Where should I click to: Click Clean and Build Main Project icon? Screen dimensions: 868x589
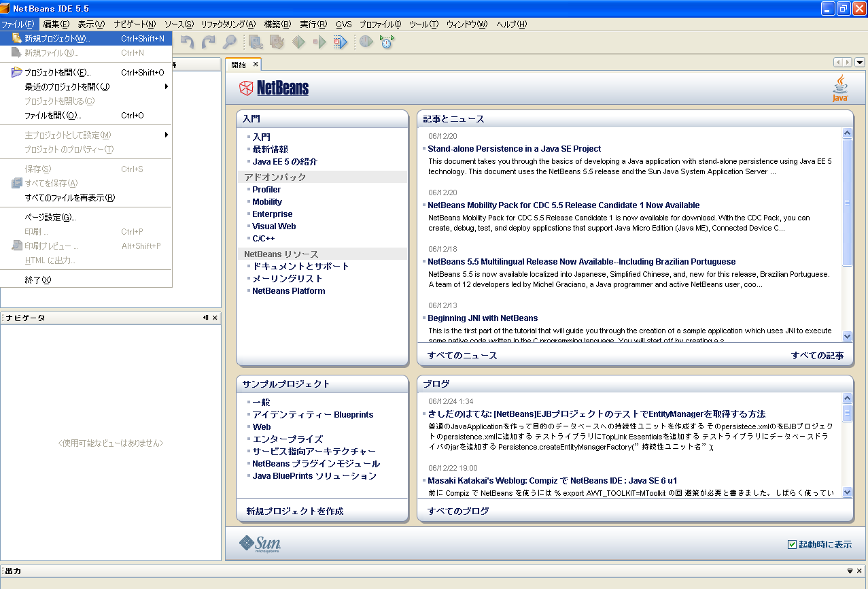coord(277,42)
